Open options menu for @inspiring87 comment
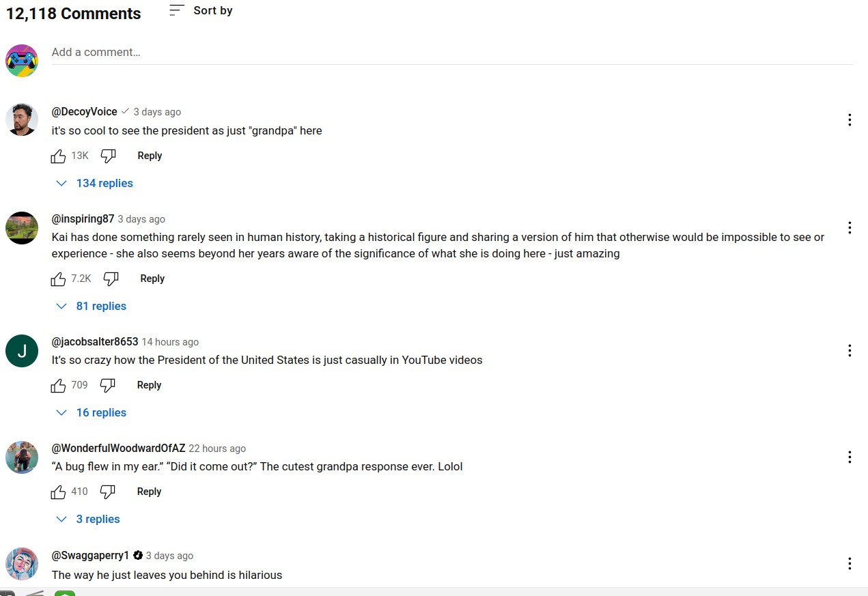Viewport: 868px width, 596px height. [x=850, y=227]
